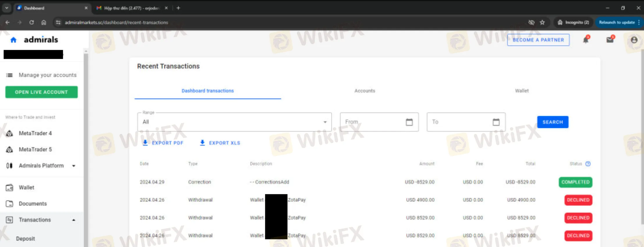Image resolution: width=644 pixels, height=247 pixels.
Task: Click the admirals home icon
Action: tap(13, 40)
